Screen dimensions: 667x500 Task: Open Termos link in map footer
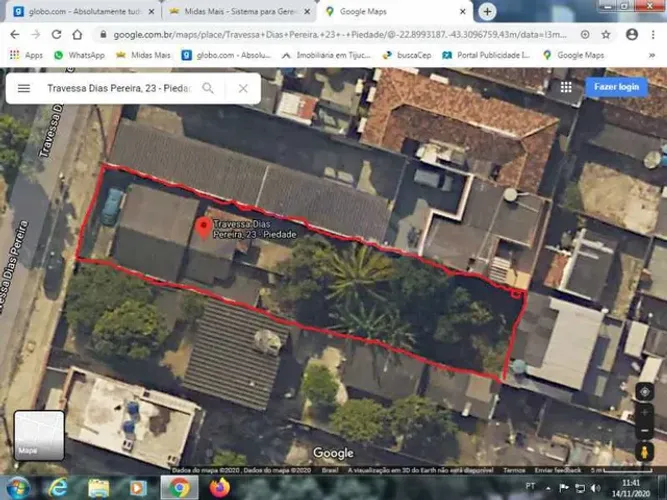click(514, 470)
